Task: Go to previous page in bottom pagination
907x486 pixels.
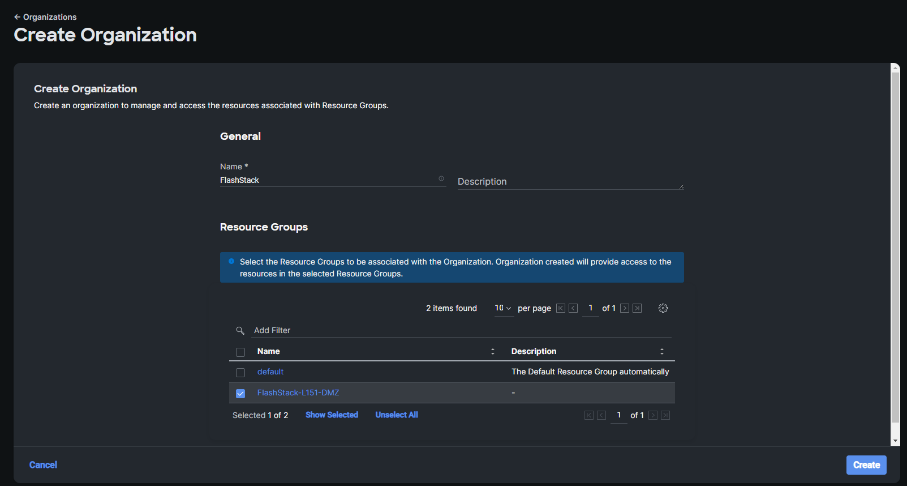Action: coord(602,415)
